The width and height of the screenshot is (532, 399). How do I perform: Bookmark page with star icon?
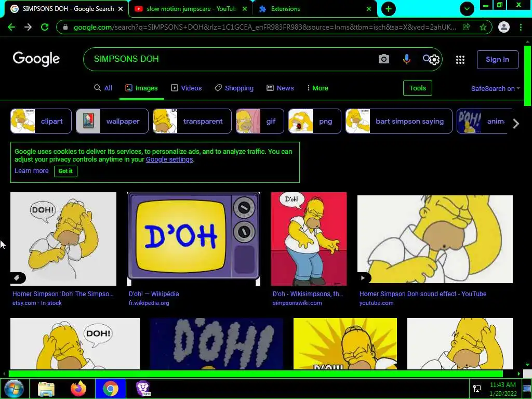(x=483, y=27)
